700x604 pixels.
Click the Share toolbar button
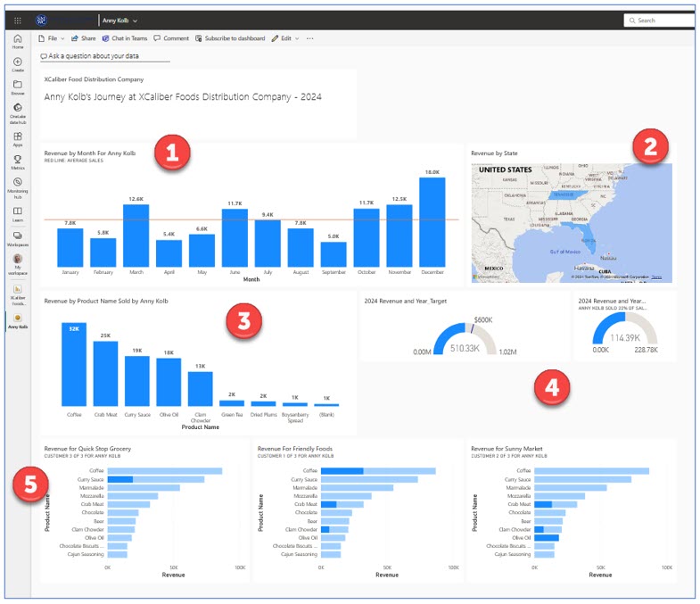[x=84, y=38]
